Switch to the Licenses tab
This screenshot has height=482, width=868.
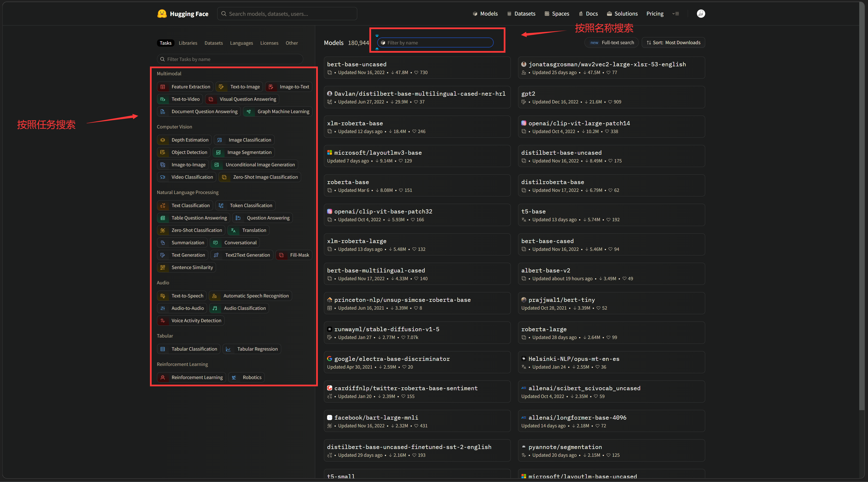click(x=269, y=43)
